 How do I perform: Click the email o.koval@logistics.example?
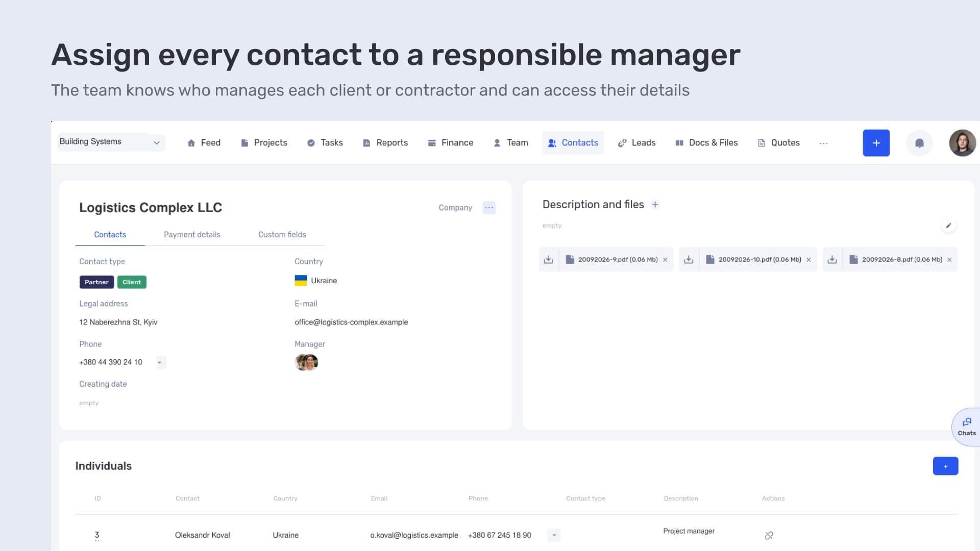pos(414,535)
